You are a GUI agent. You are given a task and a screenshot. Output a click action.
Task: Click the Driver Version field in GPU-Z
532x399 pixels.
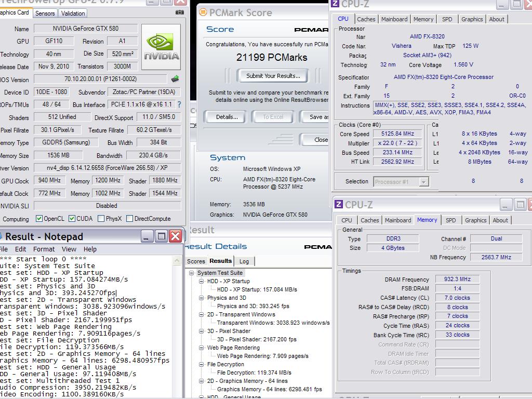pyautogui.click(x=107, y=168)
